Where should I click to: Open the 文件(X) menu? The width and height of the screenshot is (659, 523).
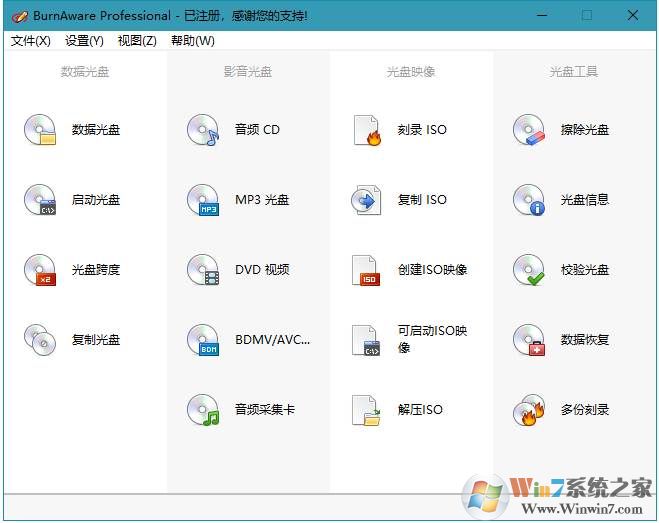point(31,41)
